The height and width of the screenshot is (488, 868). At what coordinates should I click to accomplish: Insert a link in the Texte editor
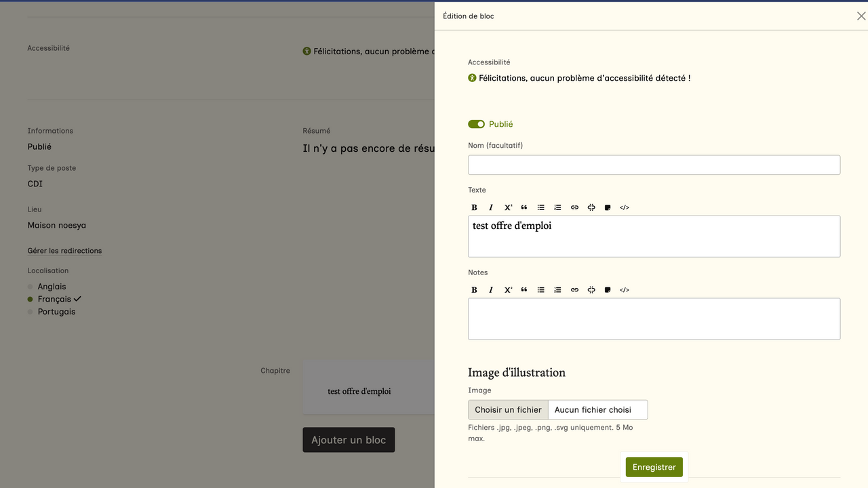pyautogui.click(x=574, y=207)
